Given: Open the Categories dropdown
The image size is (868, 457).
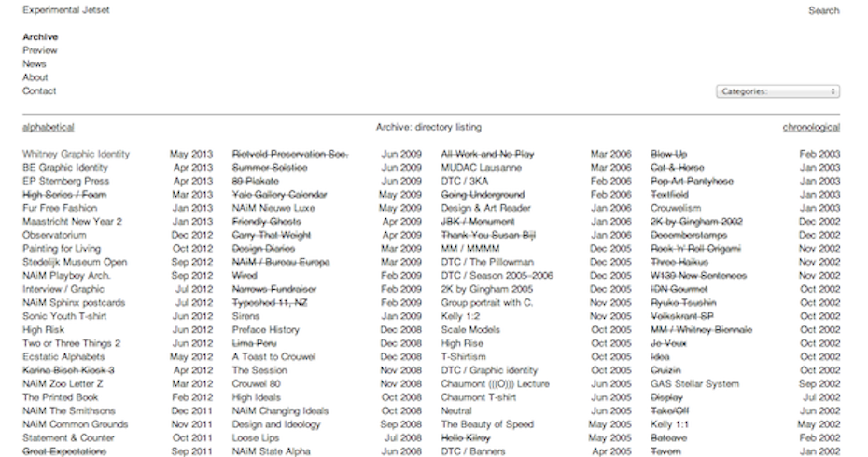Looking at the screenshot, I should click(x=777, y=91).
